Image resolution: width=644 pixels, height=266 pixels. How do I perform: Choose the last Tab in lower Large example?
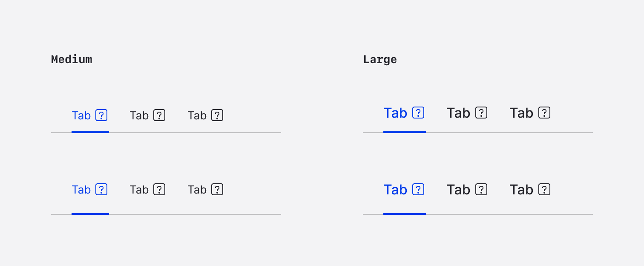[x=521, y=189]
